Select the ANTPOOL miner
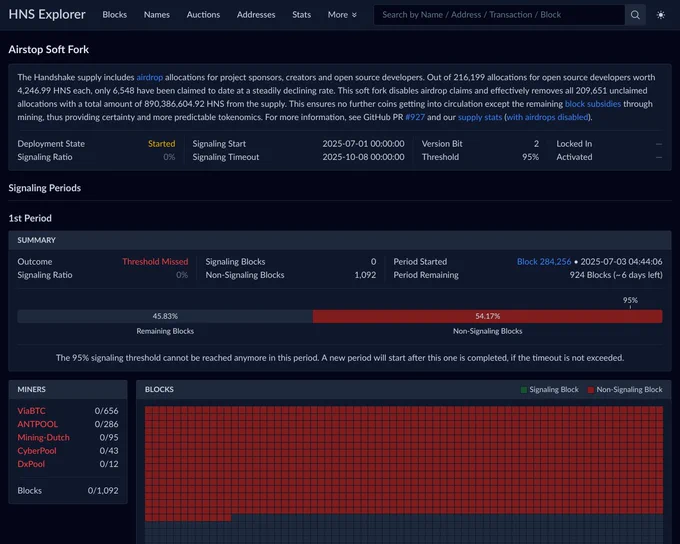The image size is (680, 544). click(37, 424)
